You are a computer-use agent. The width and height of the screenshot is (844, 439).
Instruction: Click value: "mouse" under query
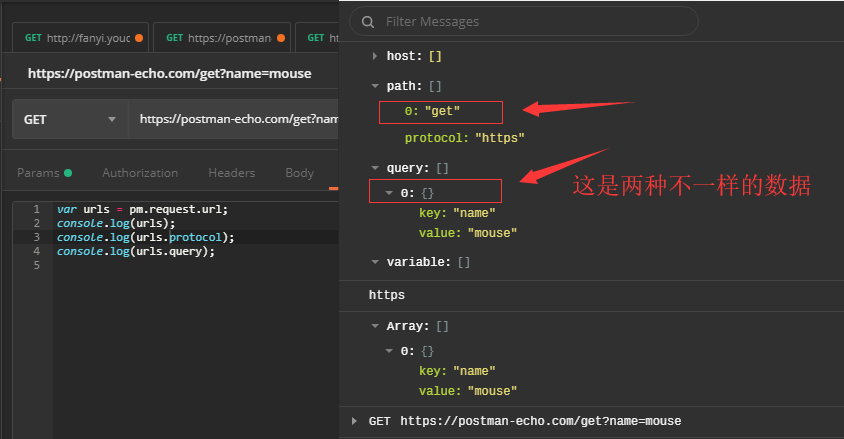coord(468,233)
